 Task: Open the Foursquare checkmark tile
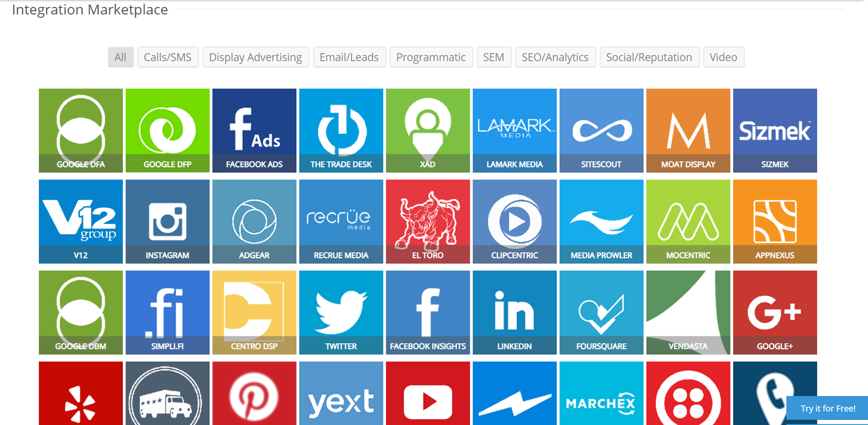tap(601, 312)
